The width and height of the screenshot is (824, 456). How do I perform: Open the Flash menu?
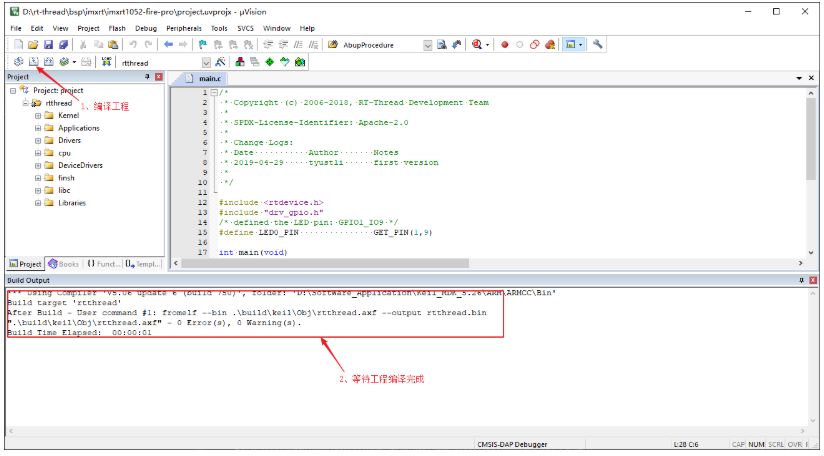[x=117, y=28]
